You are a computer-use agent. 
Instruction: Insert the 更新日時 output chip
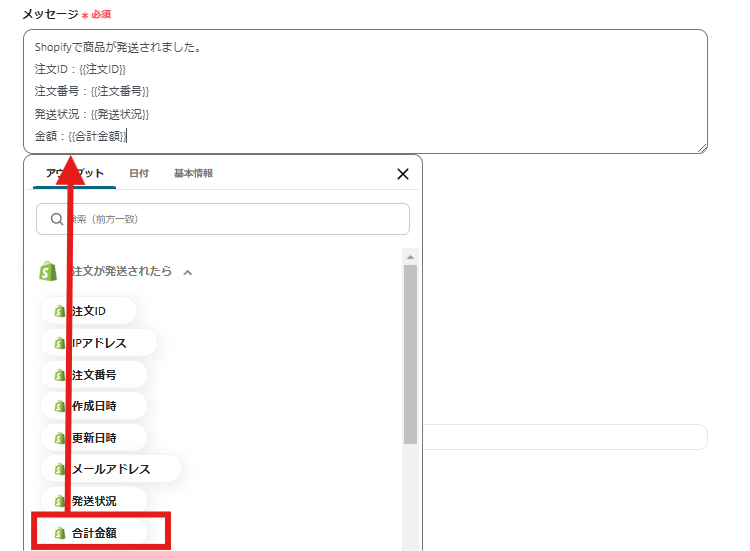[94, 438]
